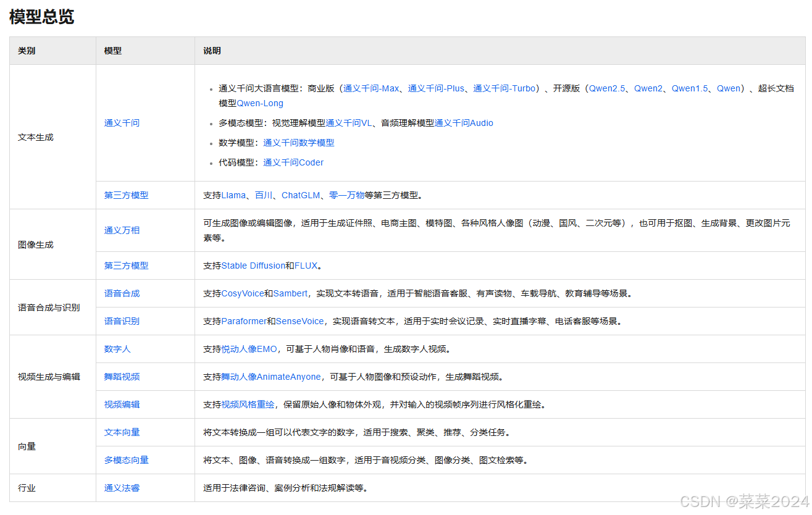Open the Stable Diffusion link
This screenshot has width=812, height=515.
pyautogui.click(x=253, y=266)
